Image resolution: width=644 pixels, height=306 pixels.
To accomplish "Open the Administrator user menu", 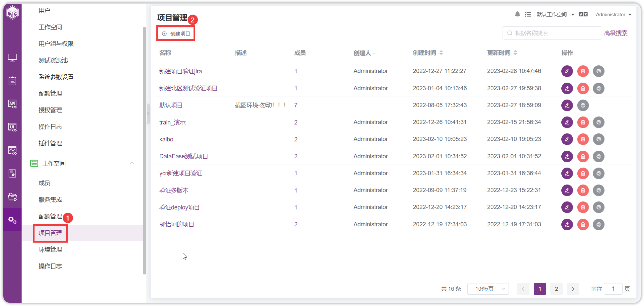I will (x=613, y=14).
